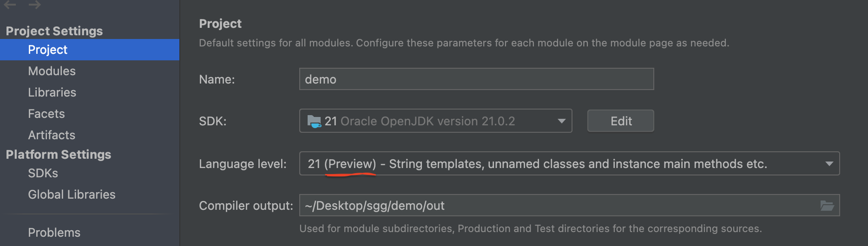Screen dimensions: 868x246
Task: Expand the SDK dropdown arrow
Action: (561, 121)
